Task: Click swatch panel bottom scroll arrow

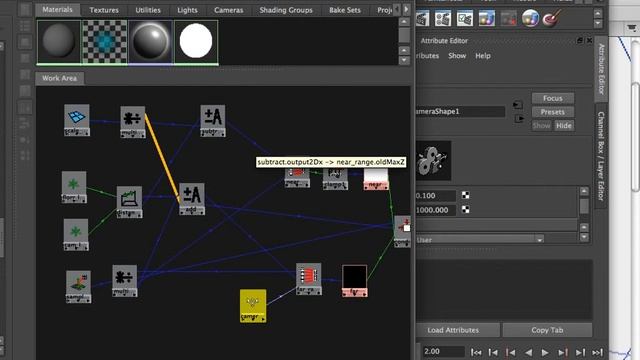Action: point(404,60)
